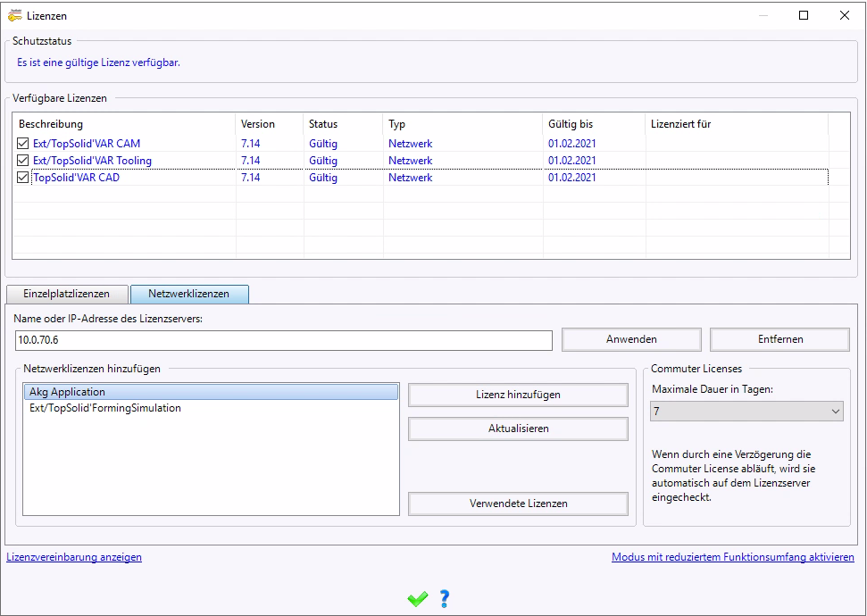Focus the license server IP address field
This screenshot has width=867, height=616.
coord(284,340)
